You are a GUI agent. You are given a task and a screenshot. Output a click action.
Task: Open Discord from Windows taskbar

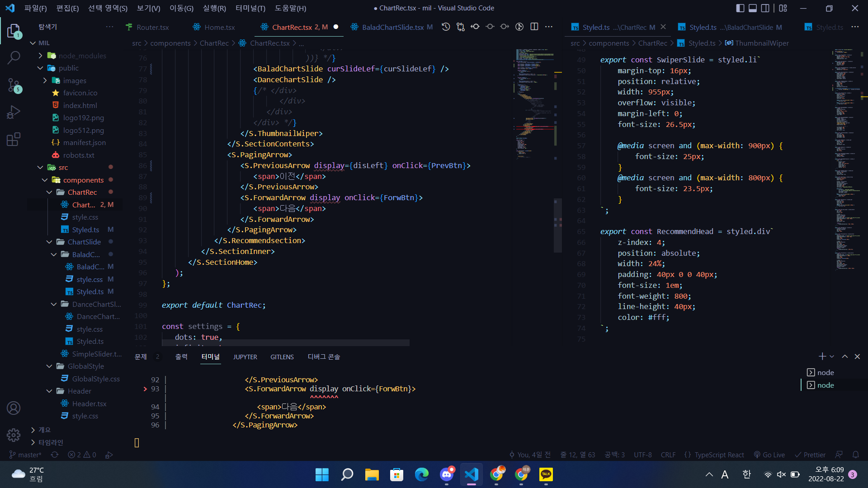446,474
